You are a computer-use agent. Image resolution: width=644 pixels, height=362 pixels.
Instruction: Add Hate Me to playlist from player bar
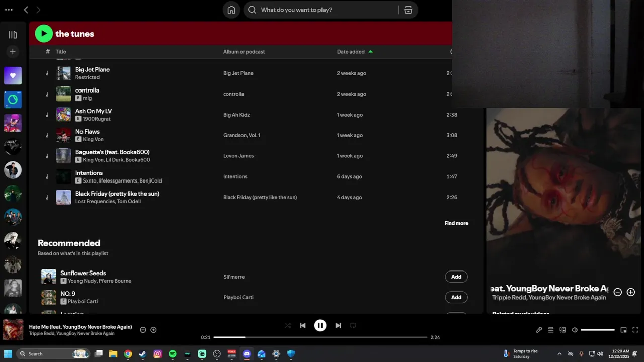coord(153,330)
